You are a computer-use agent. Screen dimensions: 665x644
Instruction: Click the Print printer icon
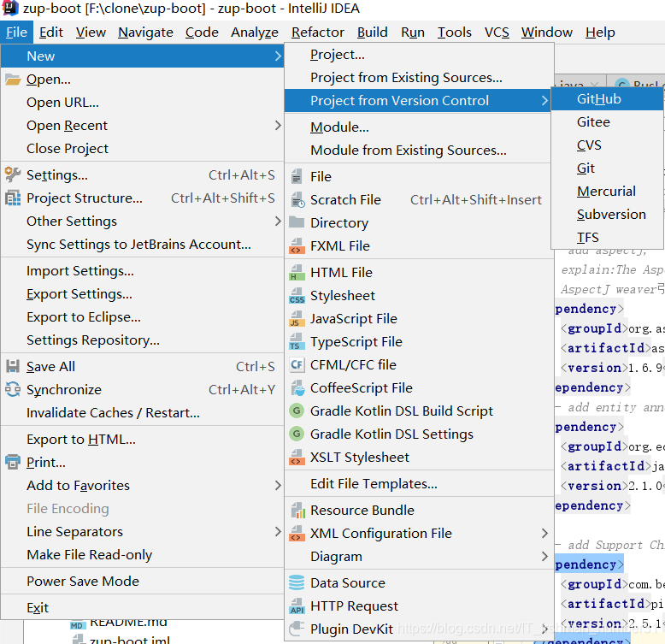coord(13,462)
